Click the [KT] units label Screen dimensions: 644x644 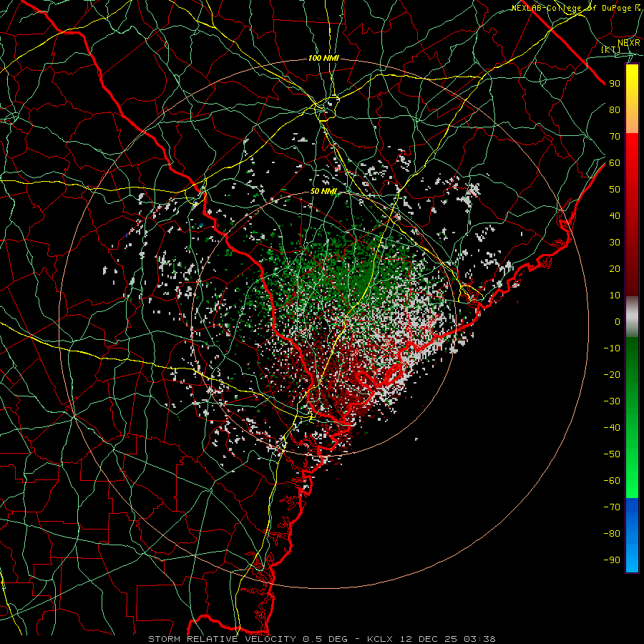click(611, 49)
